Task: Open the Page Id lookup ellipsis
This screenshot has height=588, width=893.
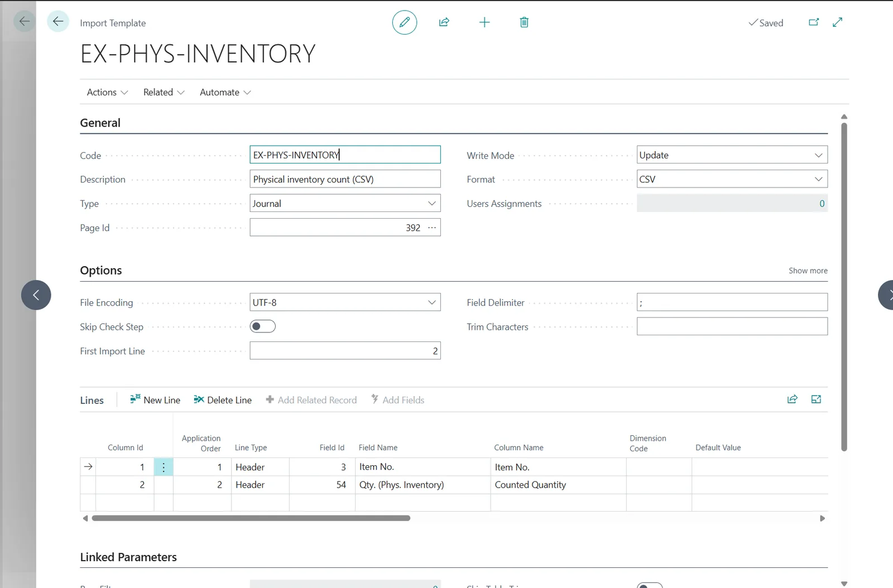Action: [432, 228]
